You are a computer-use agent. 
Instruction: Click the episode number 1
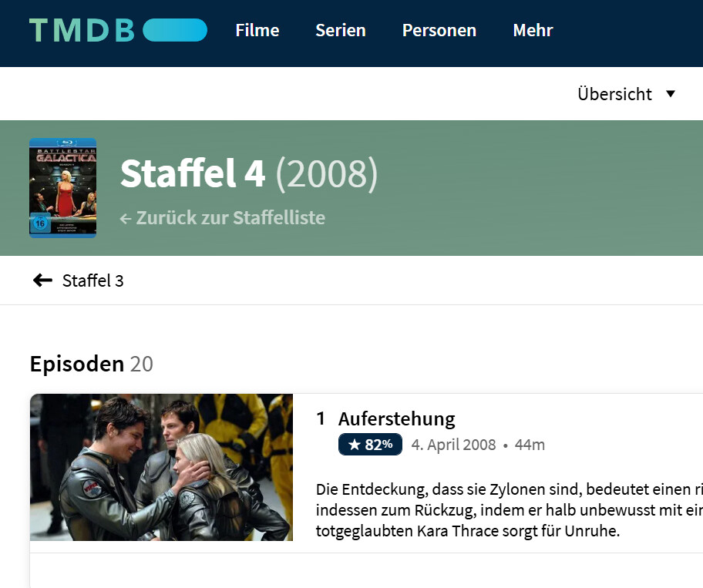[x=321, y=418]
